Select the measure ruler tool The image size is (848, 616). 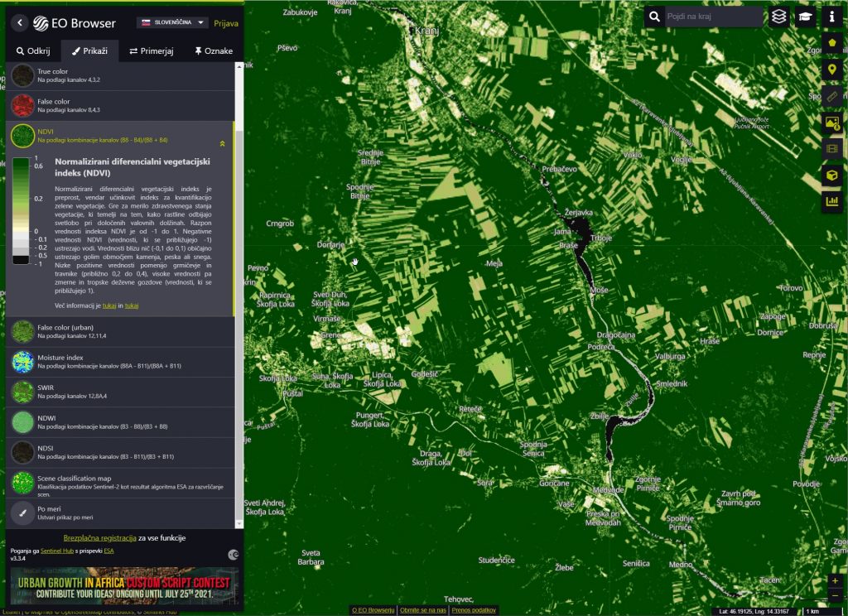[831, 96]
